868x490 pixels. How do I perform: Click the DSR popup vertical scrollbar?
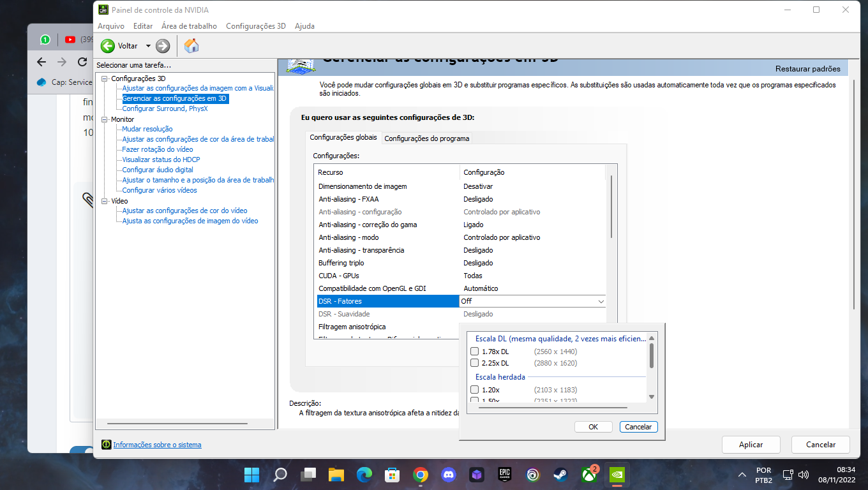(652, 367)
